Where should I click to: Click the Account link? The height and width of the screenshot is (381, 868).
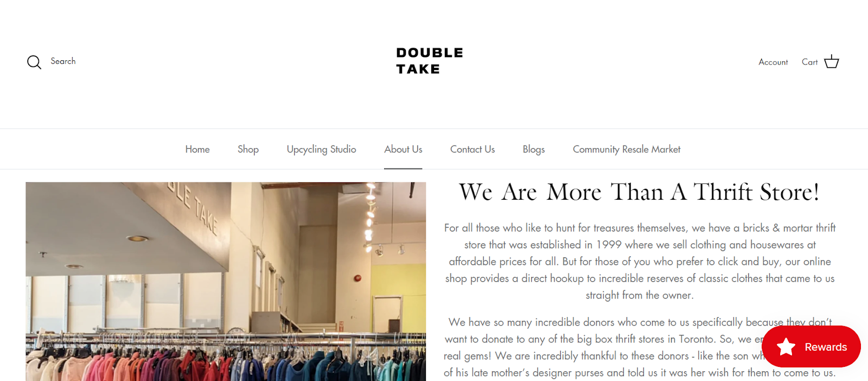click(773, 62)
